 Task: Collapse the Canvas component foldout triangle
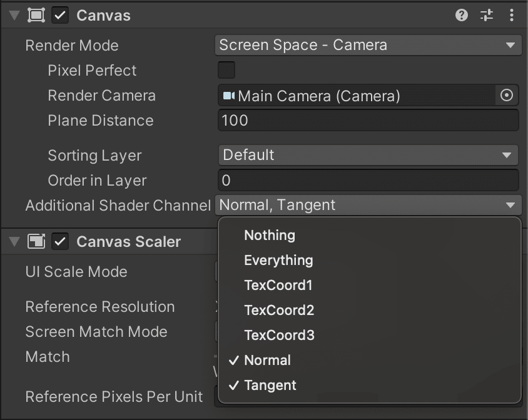(14, 15)
